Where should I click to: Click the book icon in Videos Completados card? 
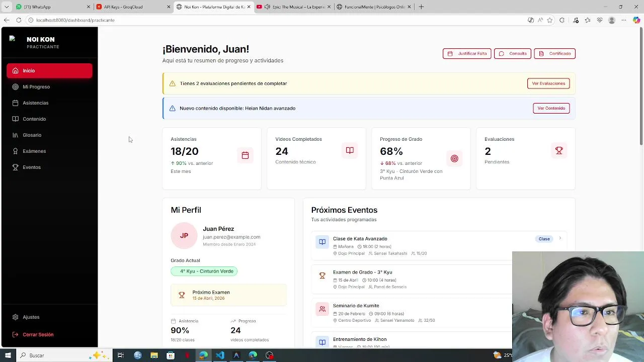click(350, 150)
